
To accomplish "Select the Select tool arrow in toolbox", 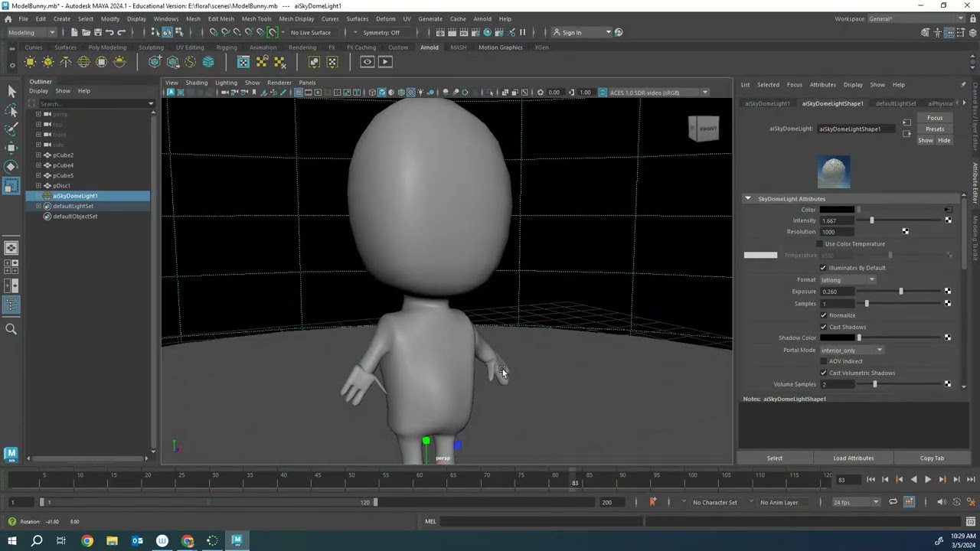I will click(11, 92).
